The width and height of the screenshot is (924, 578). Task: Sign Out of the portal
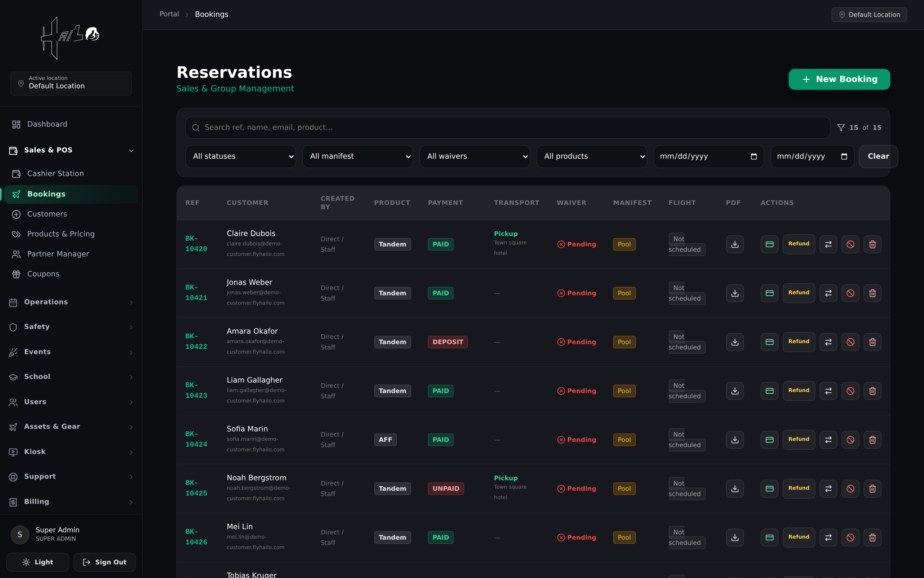(x=105, y=562)
